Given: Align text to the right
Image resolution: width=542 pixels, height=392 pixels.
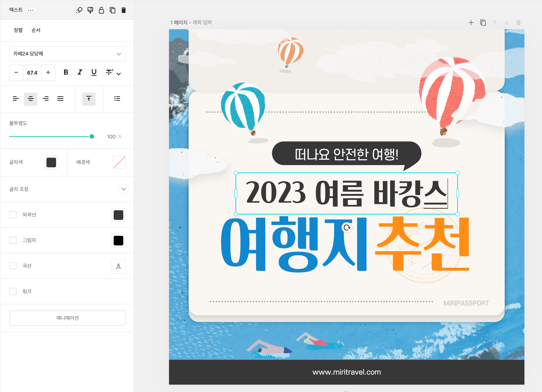Looking at the screenshot, I should tap(45, 99).
